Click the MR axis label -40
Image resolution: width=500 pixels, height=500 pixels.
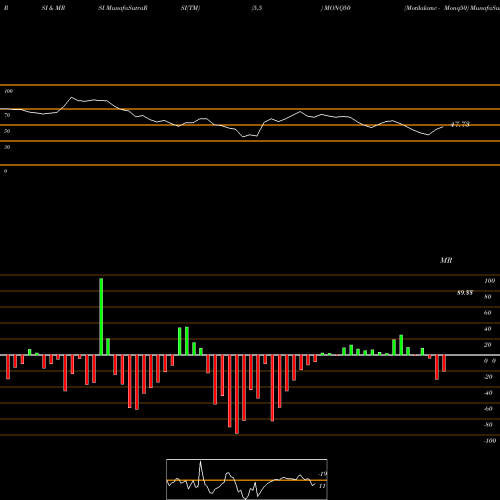point(488,393)
